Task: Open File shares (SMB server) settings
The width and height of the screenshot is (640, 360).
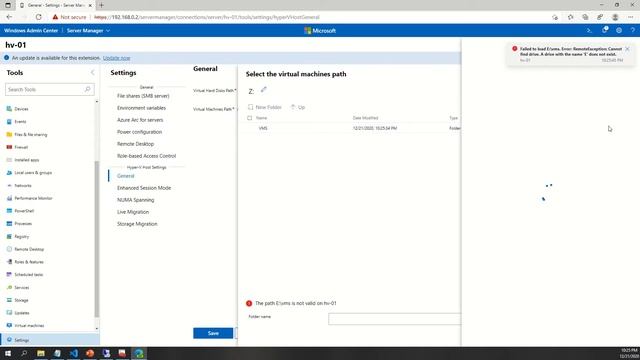Action: pos(143,96)
